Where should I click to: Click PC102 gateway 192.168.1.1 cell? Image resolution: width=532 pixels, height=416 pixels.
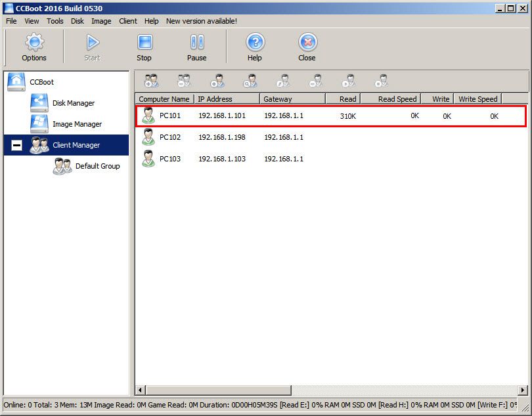284,137
